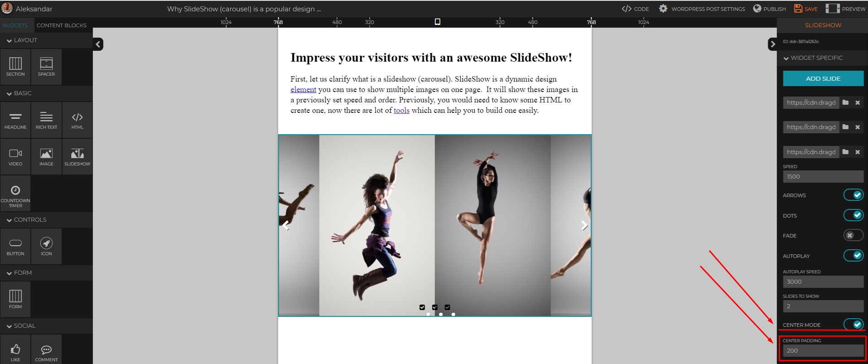Browse folder for first slide URL
The height and width of the screenshot is (364, 868).
845,102
